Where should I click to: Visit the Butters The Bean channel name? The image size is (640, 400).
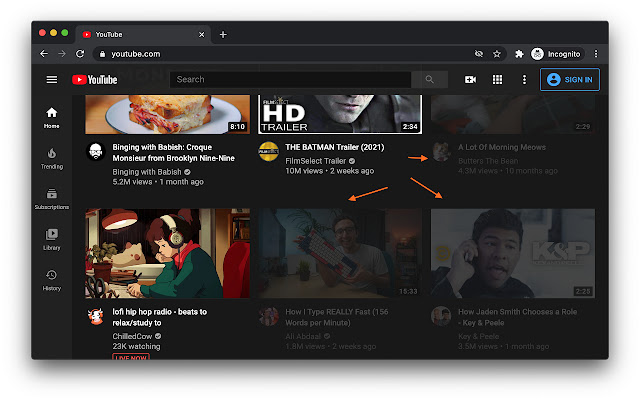488,161
